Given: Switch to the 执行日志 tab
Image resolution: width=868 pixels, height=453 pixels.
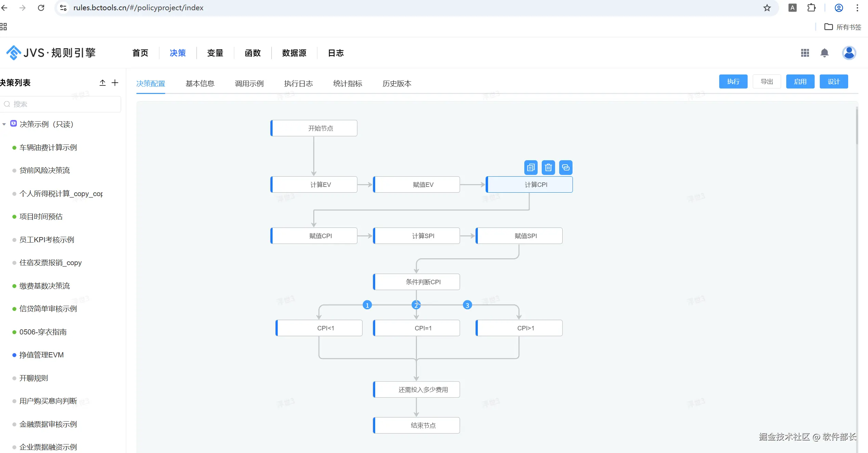Looking at the screenshot, I should 298,84.
